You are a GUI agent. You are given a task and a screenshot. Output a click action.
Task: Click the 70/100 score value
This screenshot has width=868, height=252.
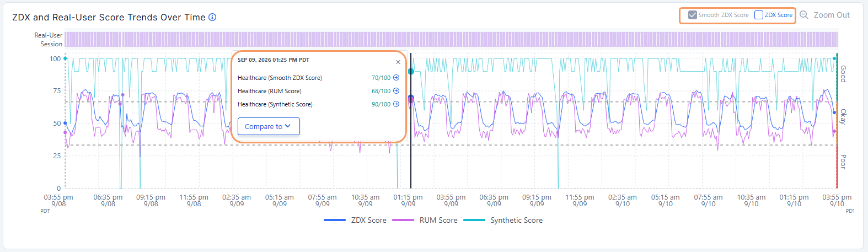click(381, 78)
